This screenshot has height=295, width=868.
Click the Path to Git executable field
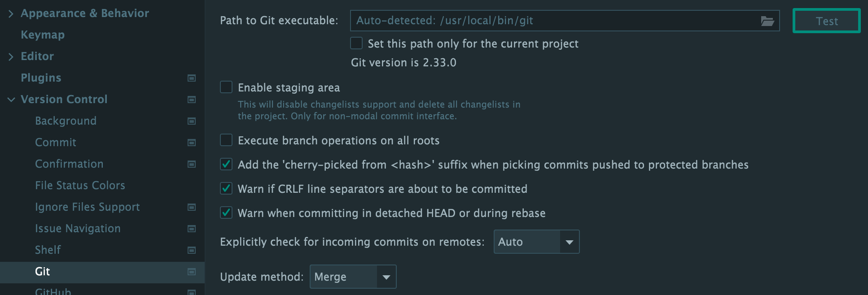[x=552, y=21]
